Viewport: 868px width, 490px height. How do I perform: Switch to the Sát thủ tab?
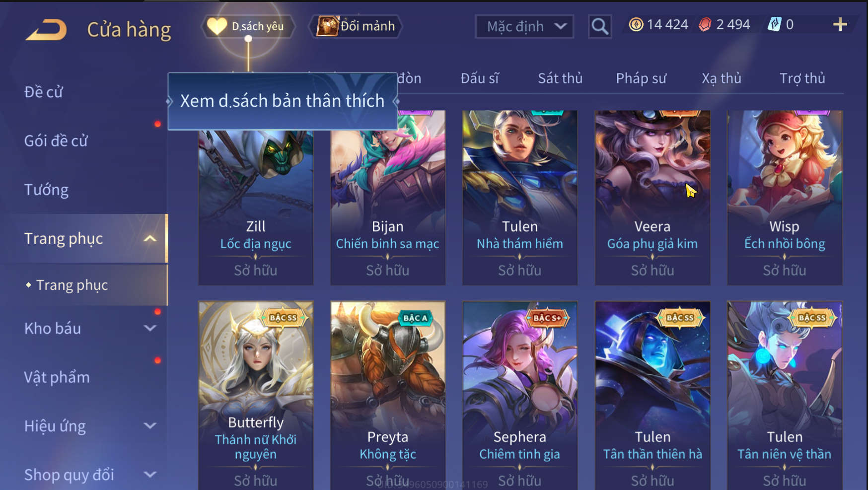click(560, 78)
